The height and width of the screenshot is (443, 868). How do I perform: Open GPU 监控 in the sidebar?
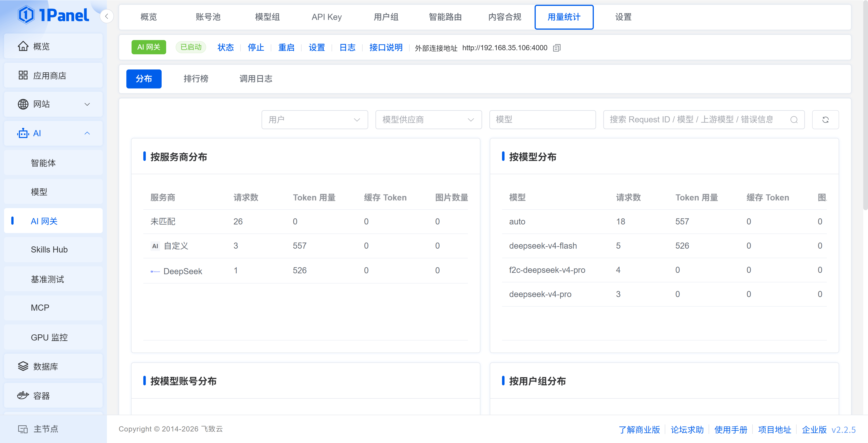pos(53,337)
